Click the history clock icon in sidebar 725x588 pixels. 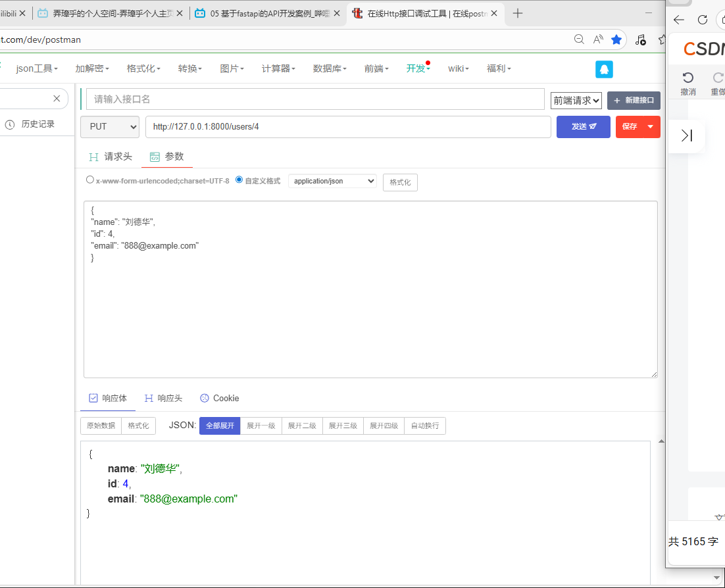pyautogui.click(x=10, y=124)
